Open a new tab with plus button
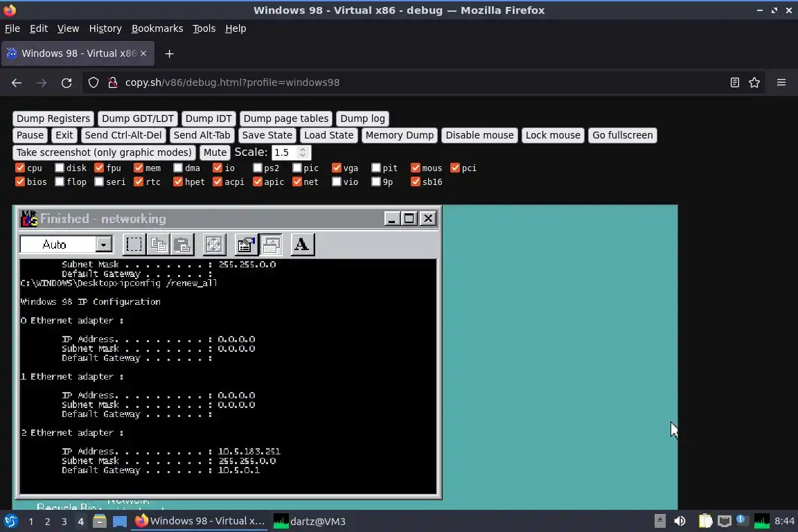The height and width of the screenshot is (532, 798). [x=170, y=53]
